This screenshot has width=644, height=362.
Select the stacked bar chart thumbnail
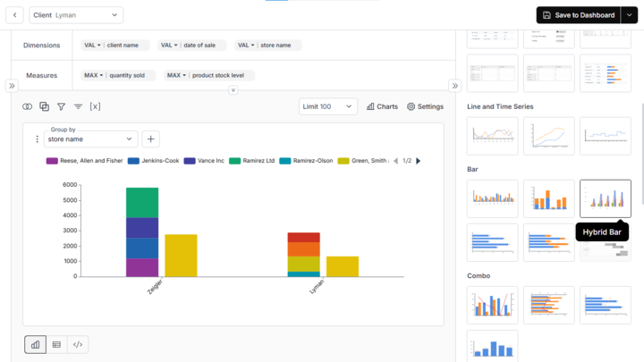pyautogui.click(x=548, y=198)
